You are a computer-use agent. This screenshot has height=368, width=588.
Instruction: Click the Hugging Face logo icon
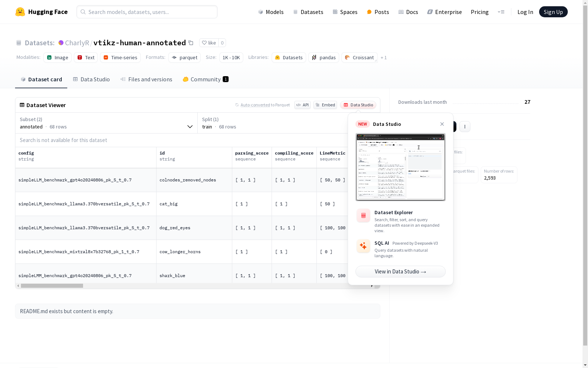coord(20,12)
